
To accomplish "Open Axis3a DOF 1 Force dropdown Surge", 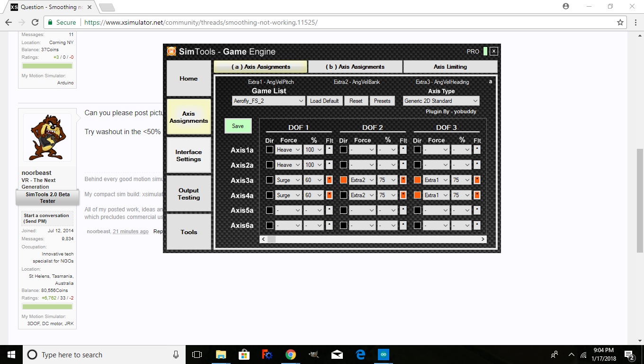I will (288, 180).
